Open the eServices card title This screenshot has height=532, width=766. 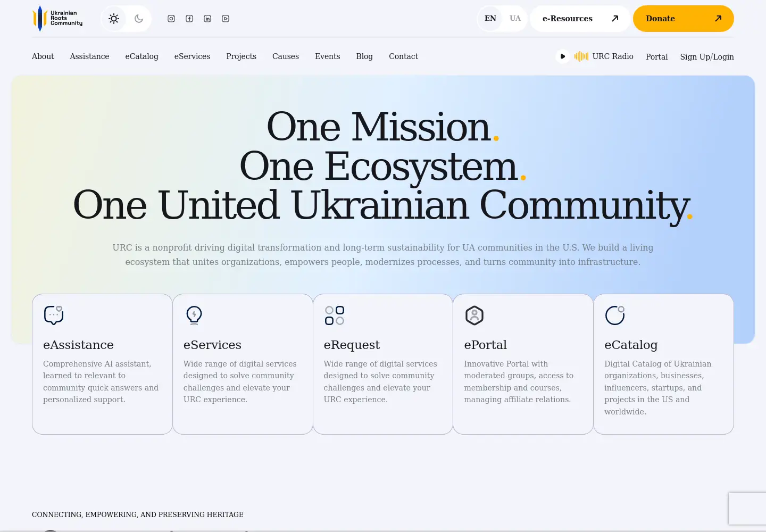pyautogui.click(x=212, y=345)
